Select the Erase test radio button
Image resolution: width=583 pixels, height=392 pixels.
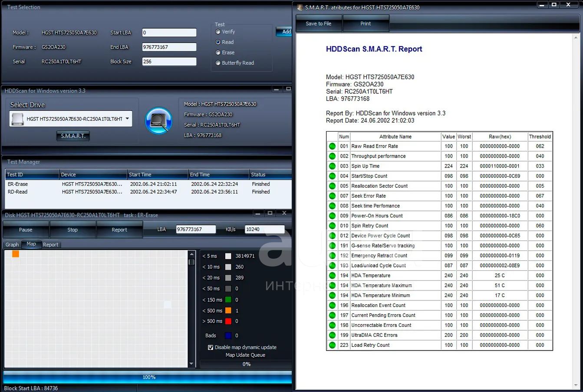click(218, 53)
